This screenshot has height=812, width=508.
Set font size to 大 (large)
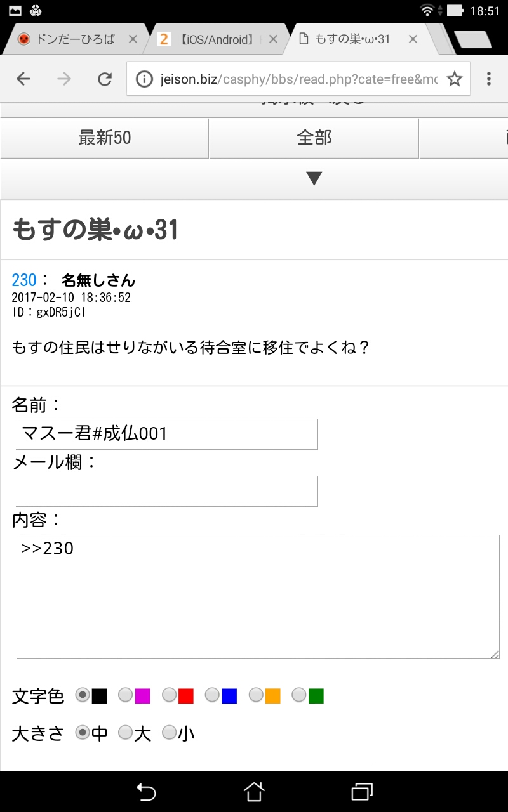tap(126, 733)
